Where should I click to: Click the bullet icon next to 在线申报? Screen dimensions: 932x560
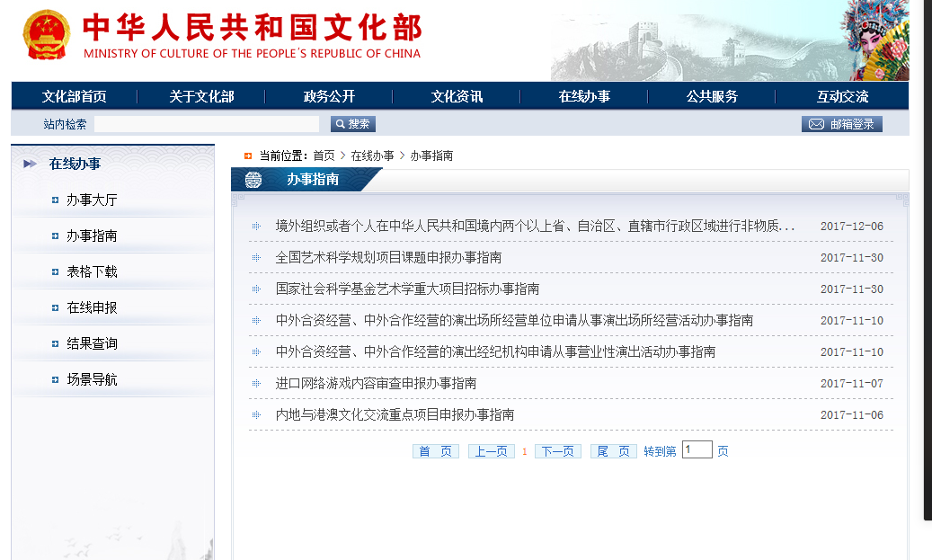(x=56, y=308)
